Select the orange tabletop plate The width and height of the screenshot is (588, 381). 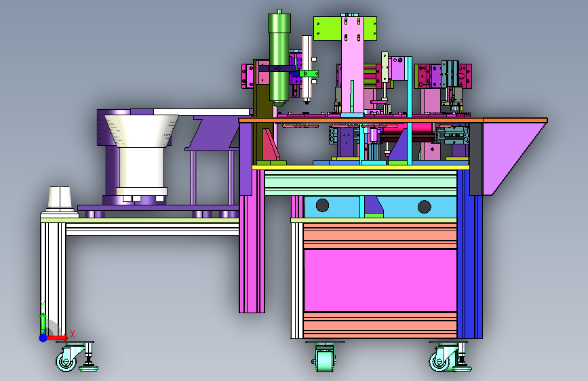[x=393, y=121]
